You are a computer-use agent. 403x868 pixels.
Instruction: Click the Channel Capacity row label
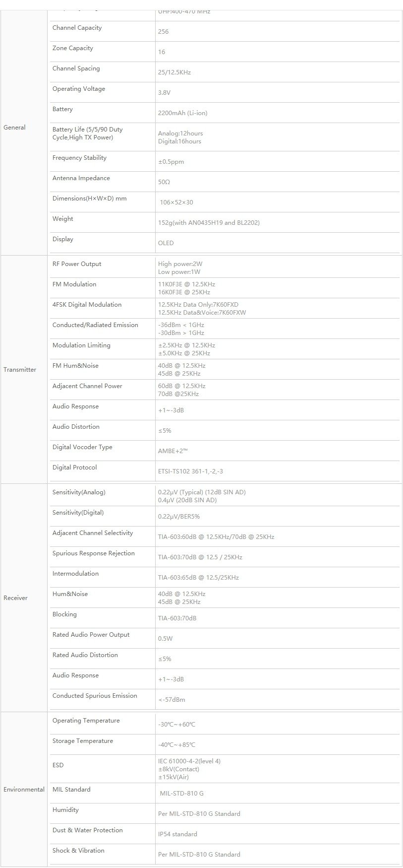click(77, 28)
